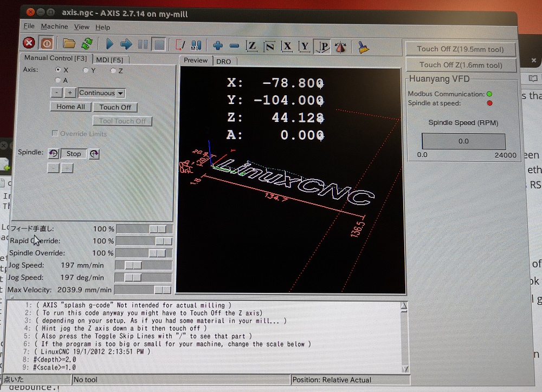
Task: Switch to MDI [F5] tab
Action: pos(109,60)
